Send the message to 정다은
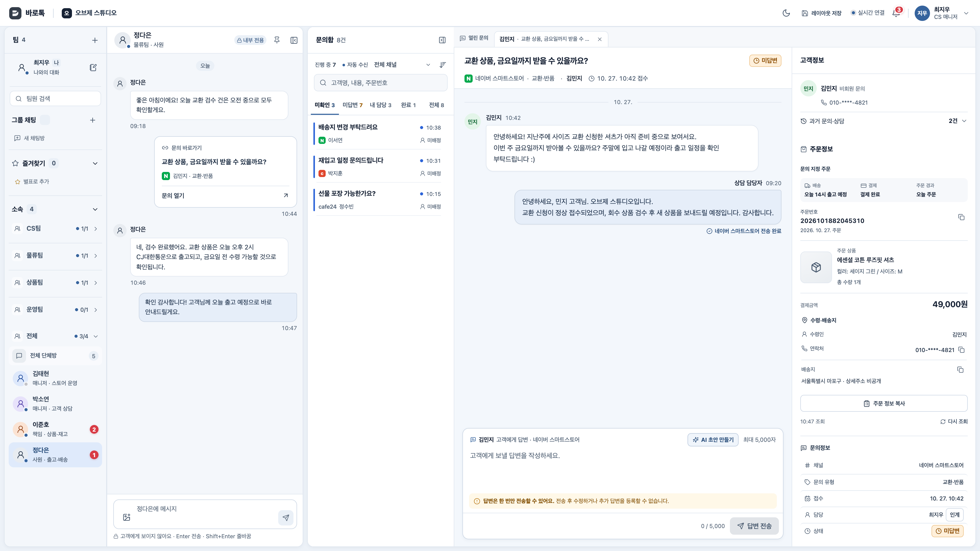 pyautogui.click(x=286, y=518)
